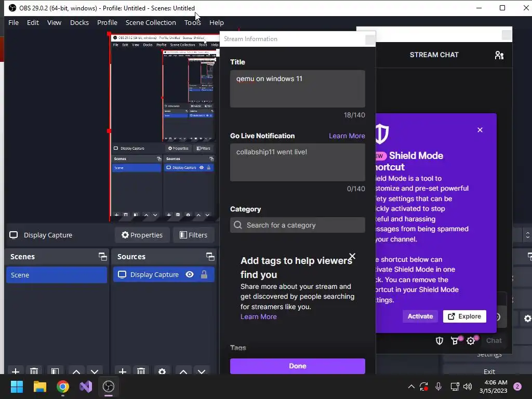Delete the selected source with the trash icon

(x=141, y=371)
